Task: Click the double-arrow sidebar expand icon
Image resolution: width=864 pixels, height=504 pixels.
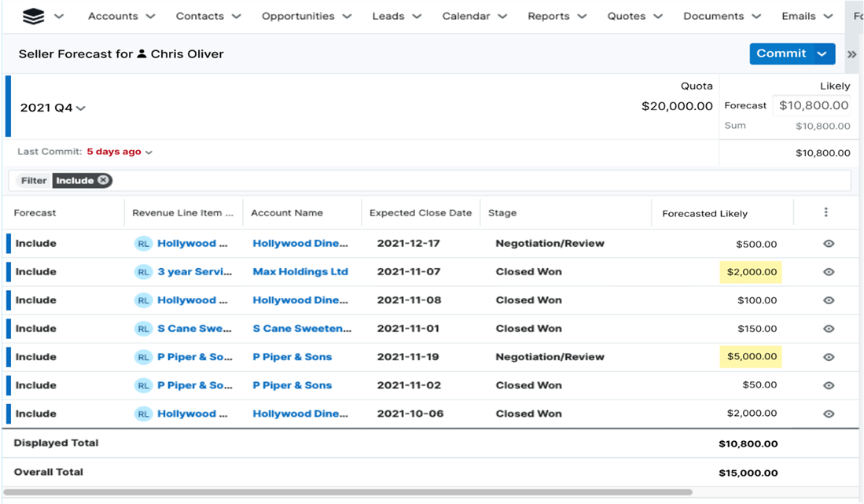Action: 851,54
